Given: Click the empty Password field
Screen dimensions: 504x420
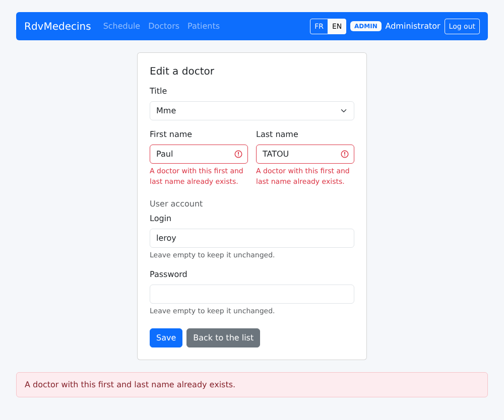Looking at the screenshot, I should [252, 294].
